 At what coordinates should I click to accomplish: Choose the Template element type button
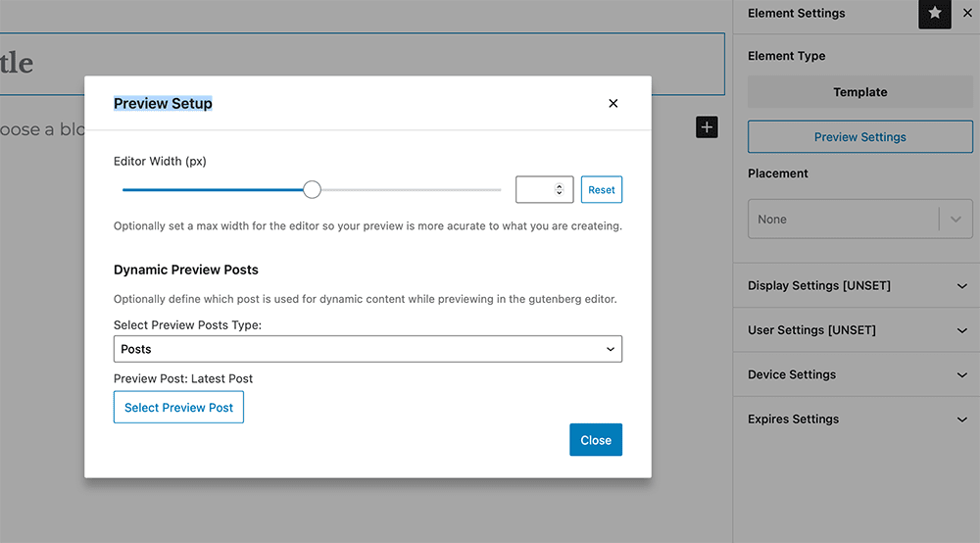859,92
